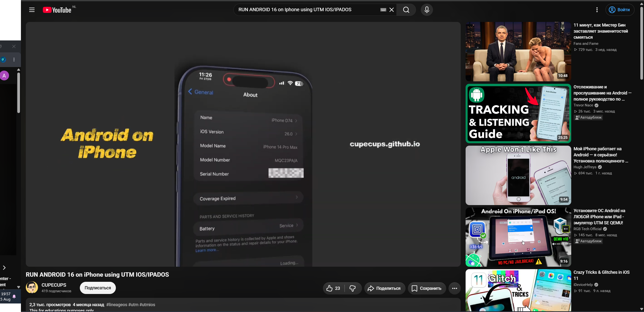Click the main video player frame
The width and height of the screenshot is (644, 312).
tap(243, 144)
